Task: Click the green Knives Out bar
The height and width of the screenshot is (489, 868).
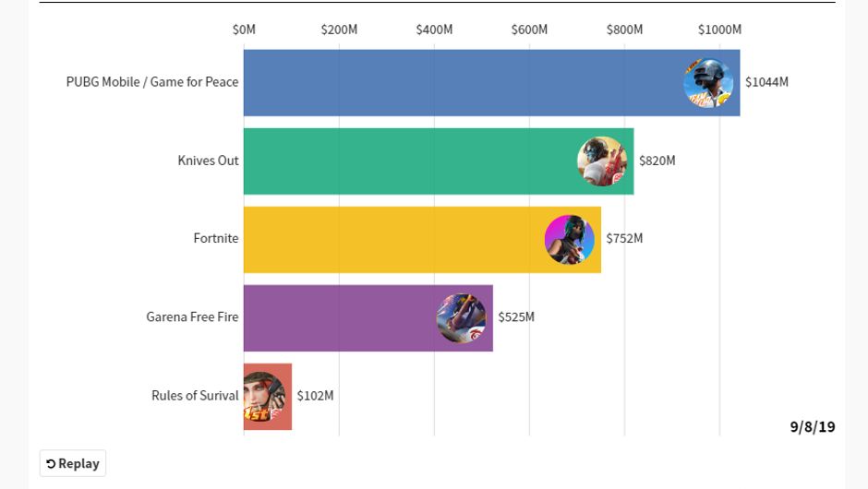Action: tap(406, 161)
